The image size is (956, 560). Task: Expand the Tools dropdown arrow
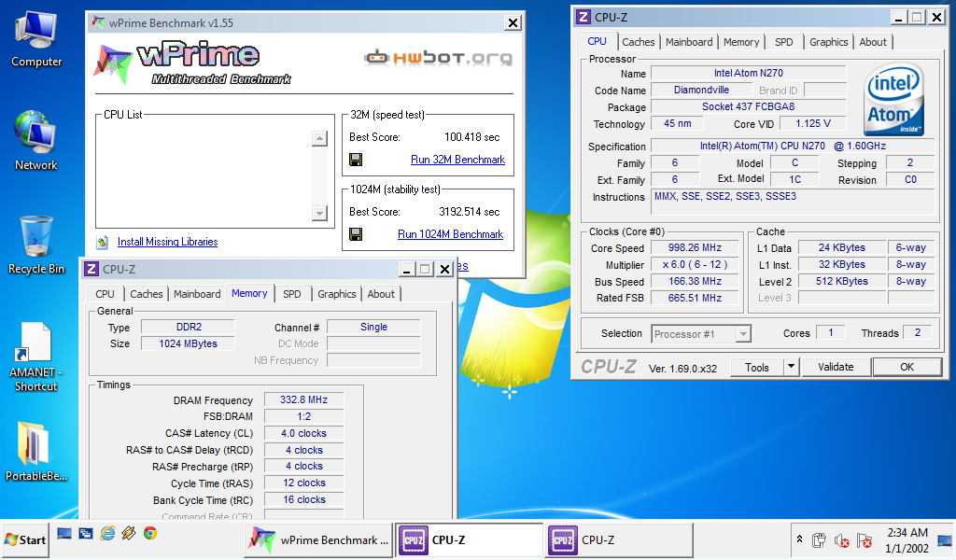(x=791, y=368)
